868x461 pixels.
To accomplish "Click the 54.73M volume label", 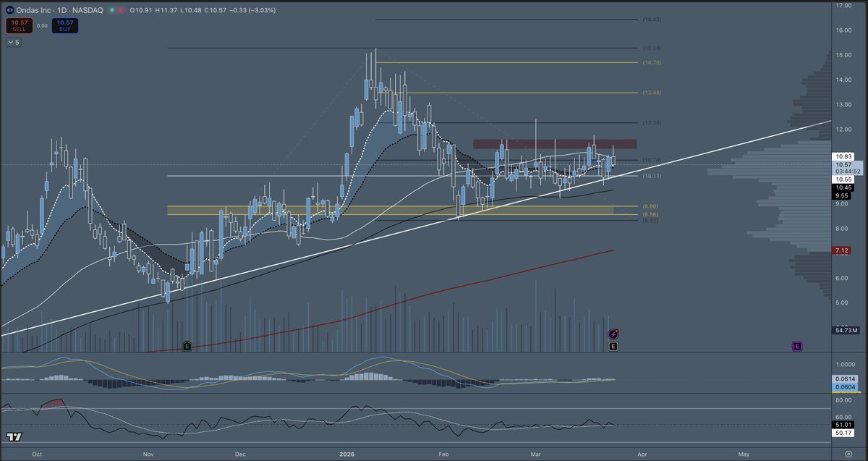I will 846,330.
